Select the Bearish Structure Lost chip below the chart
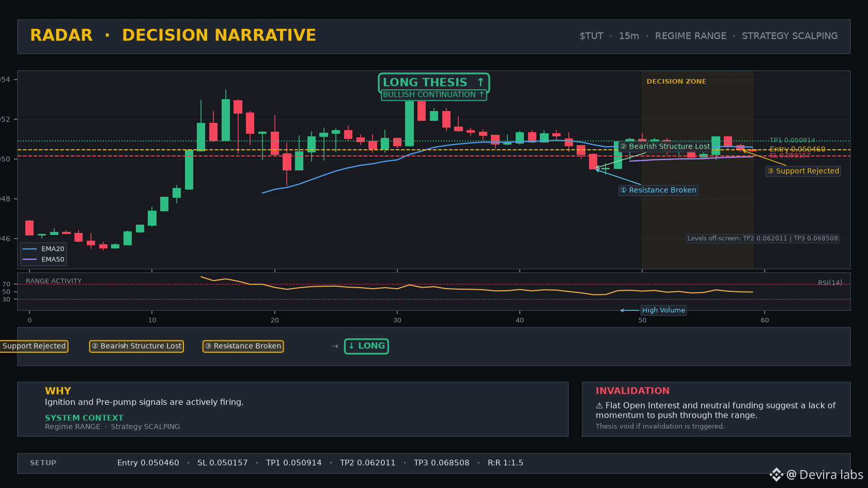The height and width of the screenshot is (488, 868). (136, 346)
